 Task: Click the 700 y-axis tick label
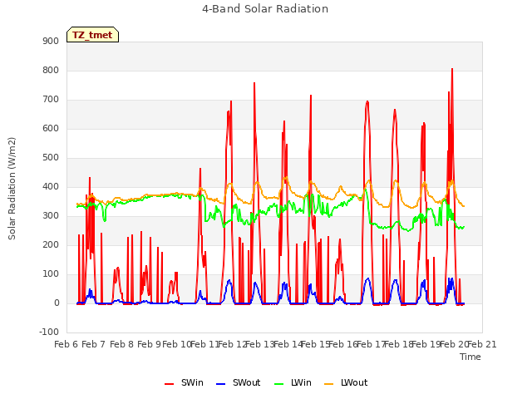pyautogui.click(x=51, y=100)
